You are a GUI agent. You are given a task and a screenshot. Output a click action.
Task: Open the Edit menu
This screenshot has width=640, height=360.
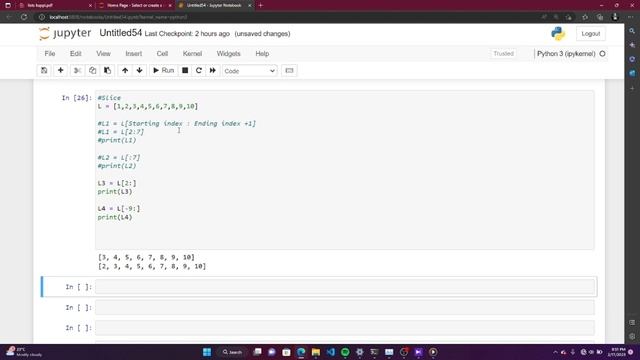pyautogui.click(x=76, y=53)
